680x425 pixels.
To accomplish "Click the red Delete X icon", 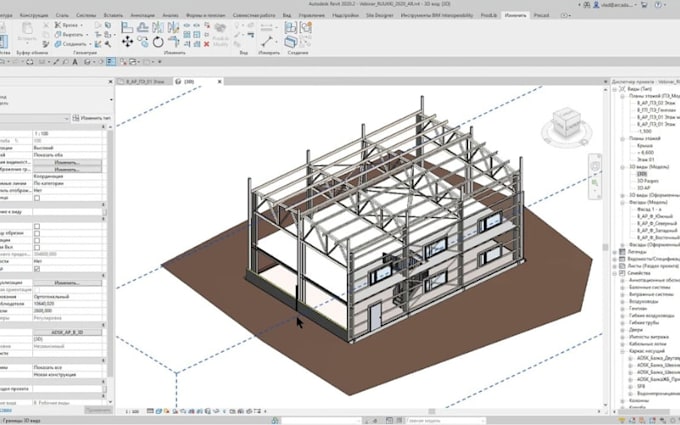I will [x=206, y=44].
